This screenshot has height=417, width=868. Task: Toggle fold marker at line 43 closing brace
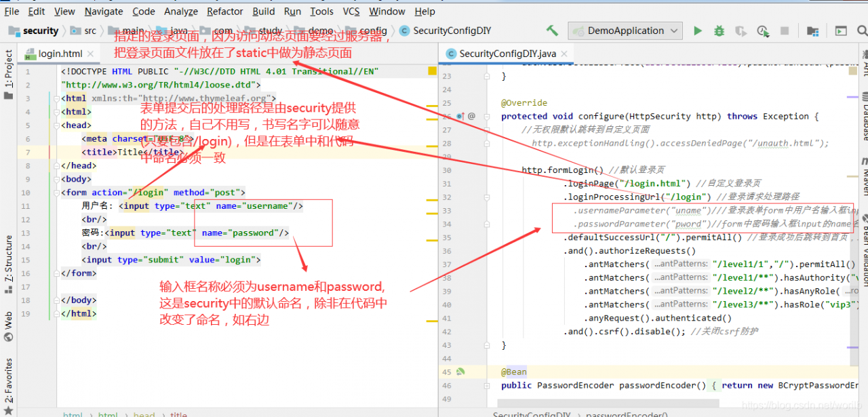coord(488,344)
